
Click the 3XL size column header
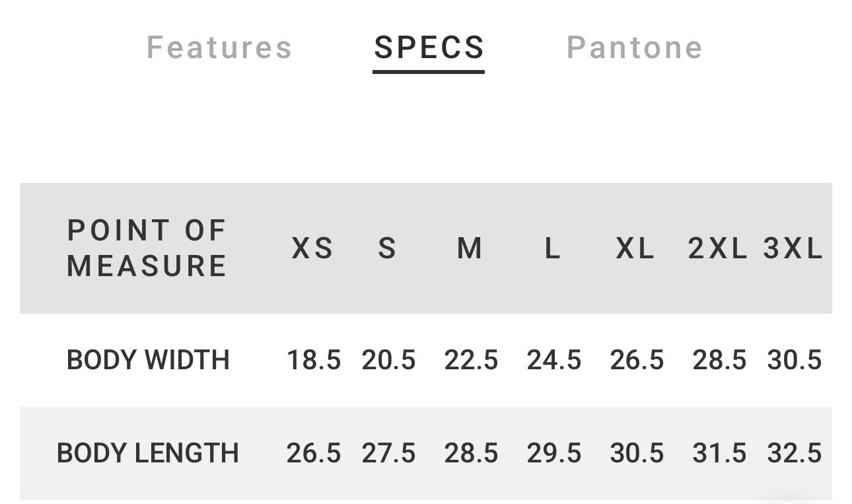(794, 249)
